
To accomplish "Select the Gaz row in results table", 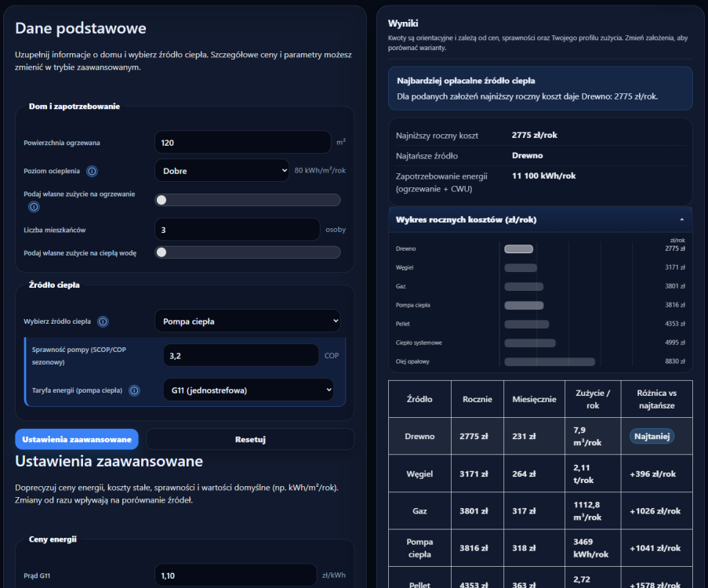I will click(x=539, y=511).
